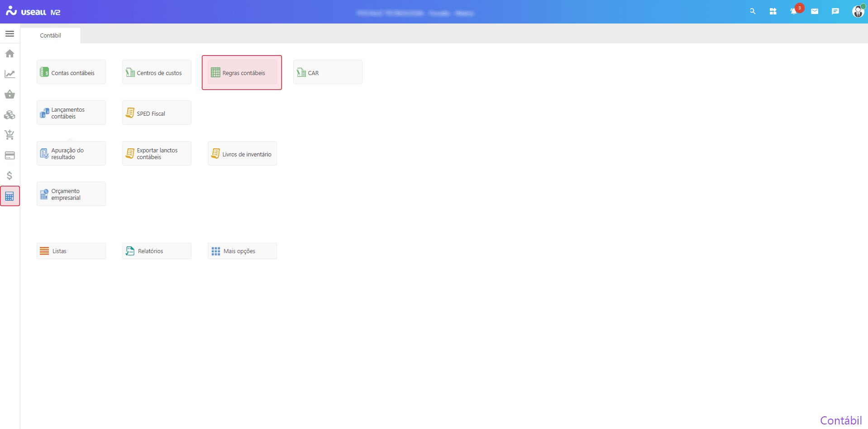Open the credit card sidebar icon
Viewport: 868px width, 429px height.
[10, 156]
